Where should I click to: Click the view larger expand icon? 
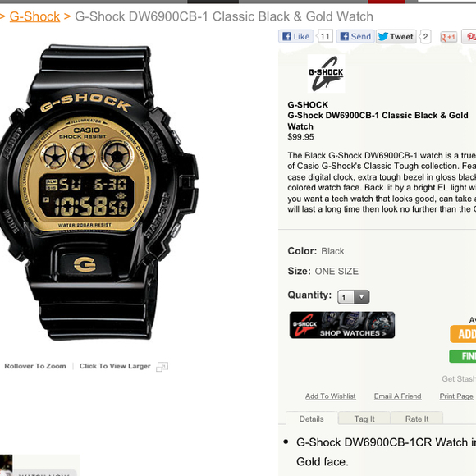point(162,367)
